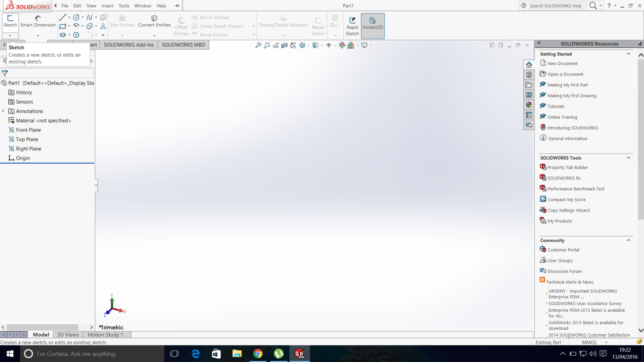Open the File menu
The width and height of the screenshot is (644, 362).
click(65, 6)
